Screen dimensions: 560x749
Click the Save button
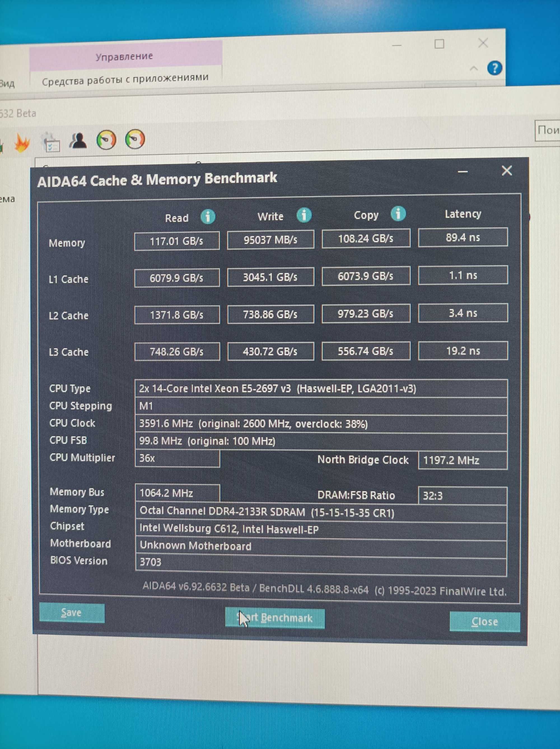click(x=72, y=613)
